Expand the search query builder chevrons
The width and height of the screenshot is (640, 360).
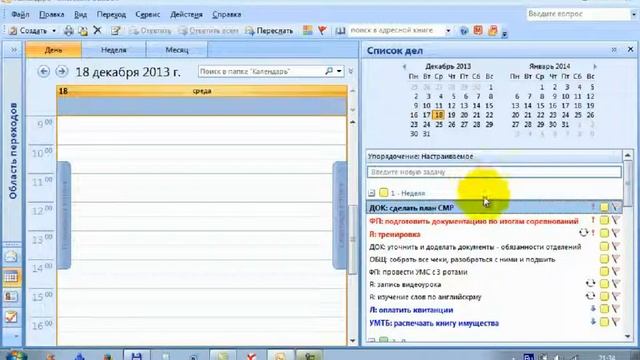click(351, 71)
